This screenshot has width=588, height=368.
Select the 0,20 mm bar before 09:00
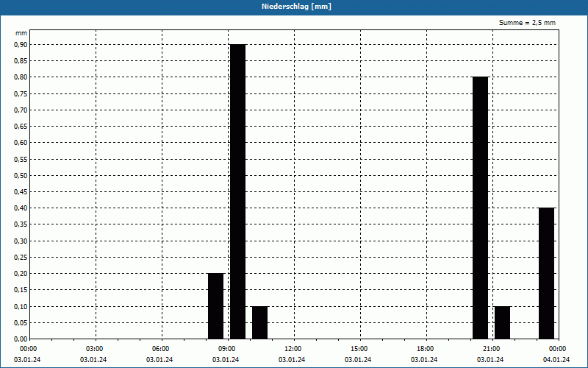pyautogui.click(x=215, y=306)
